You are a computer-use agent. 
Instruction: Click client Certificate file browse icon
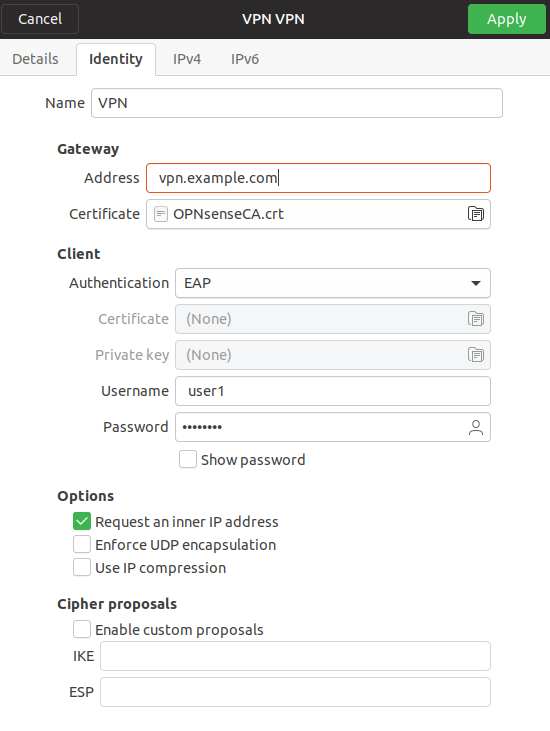[475, 319]
